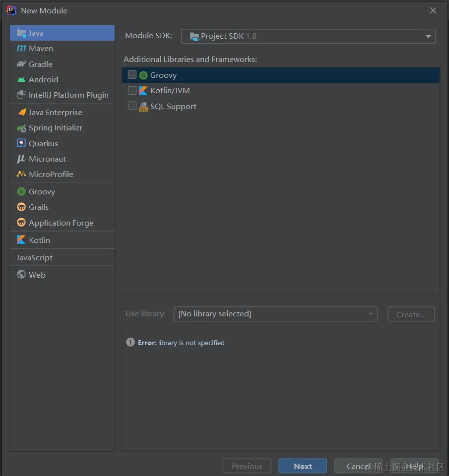Click the Groovy icon in left sidebar
Screen dimensions: 449x476
21,191
